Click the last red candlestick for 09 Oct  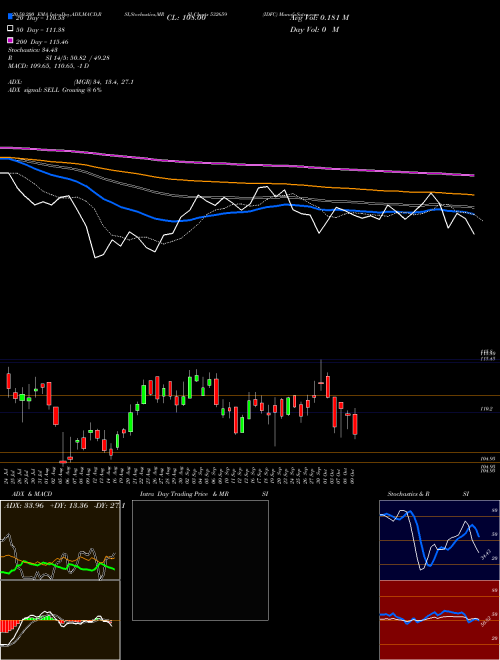coord(355,424)
